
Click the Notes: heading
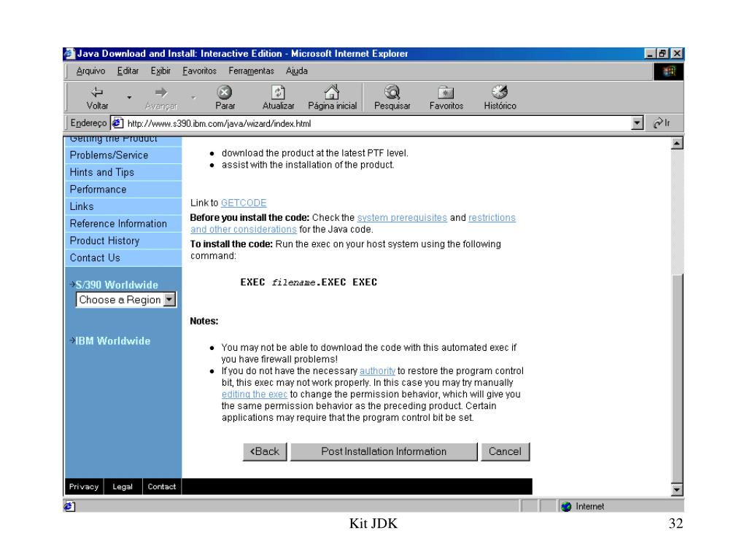[204, 321]
